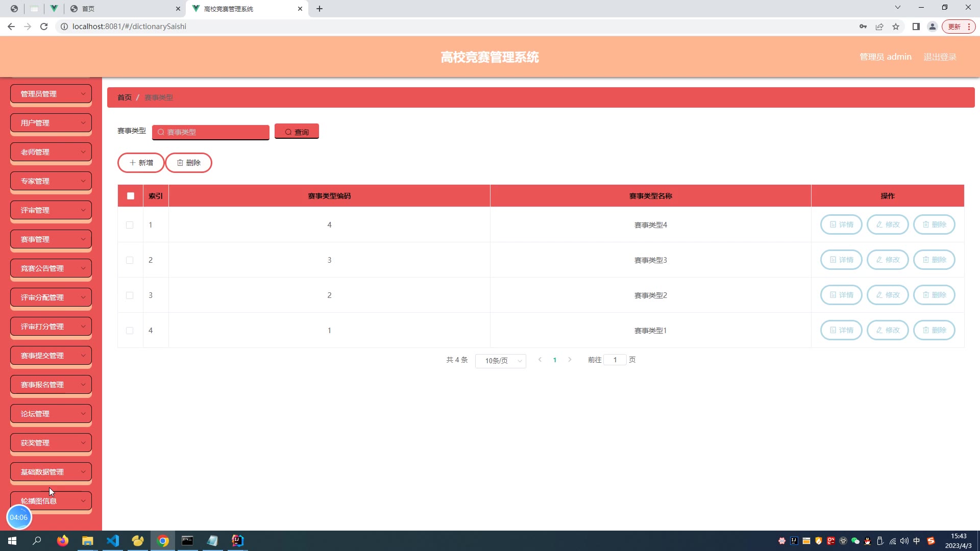
Task: Click the 新增 add button
Action: coord(141,163)
